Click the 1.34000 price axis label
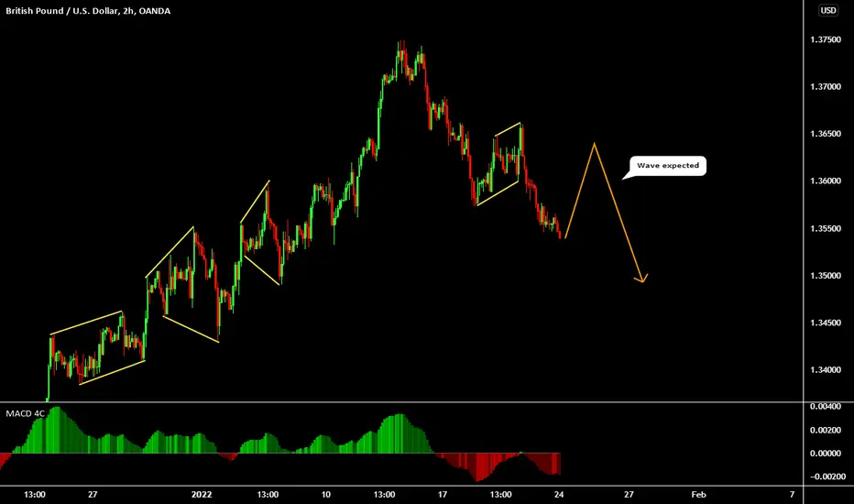 tap(826, 370)
